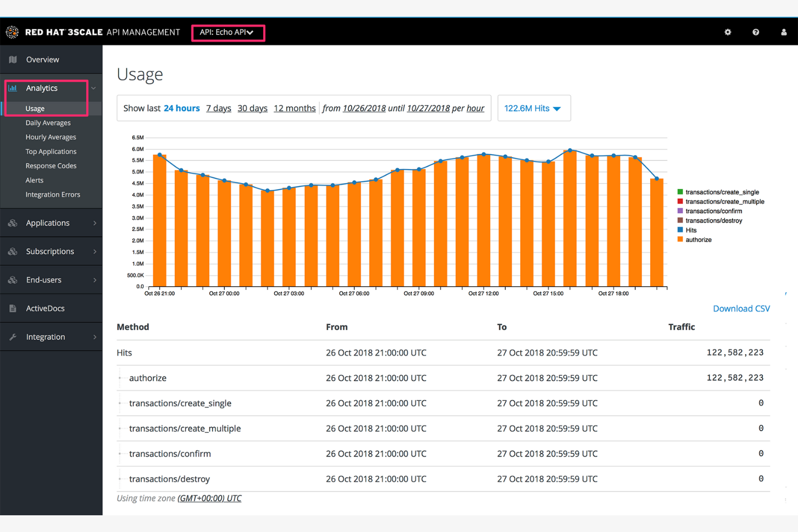This screenshot has height=532, width=798.
Task: Open Integration Errors
Action: 53,195
